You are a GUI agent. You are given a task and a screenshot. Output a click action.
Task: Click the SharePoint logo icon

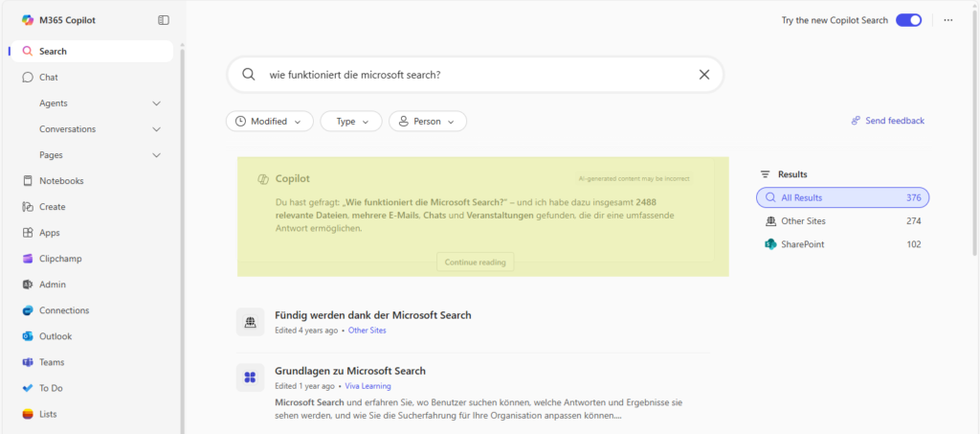[x=770, y=244]
